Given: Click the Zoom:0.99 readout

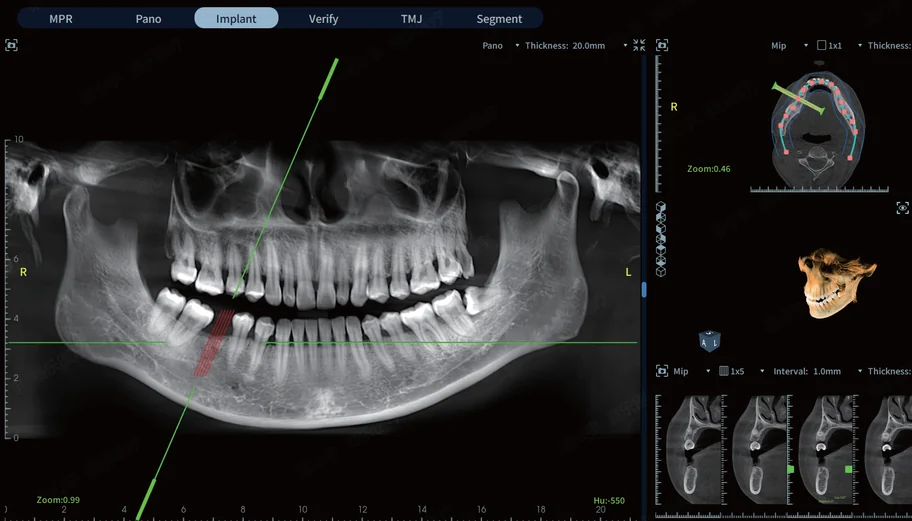Looking at the screenshot, I should (58, 499).
